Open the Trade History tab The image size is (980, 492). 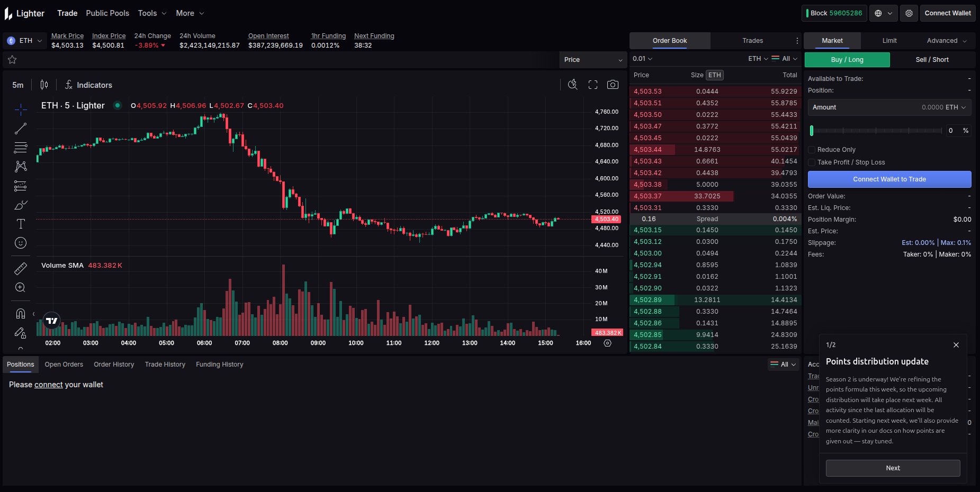165,365
